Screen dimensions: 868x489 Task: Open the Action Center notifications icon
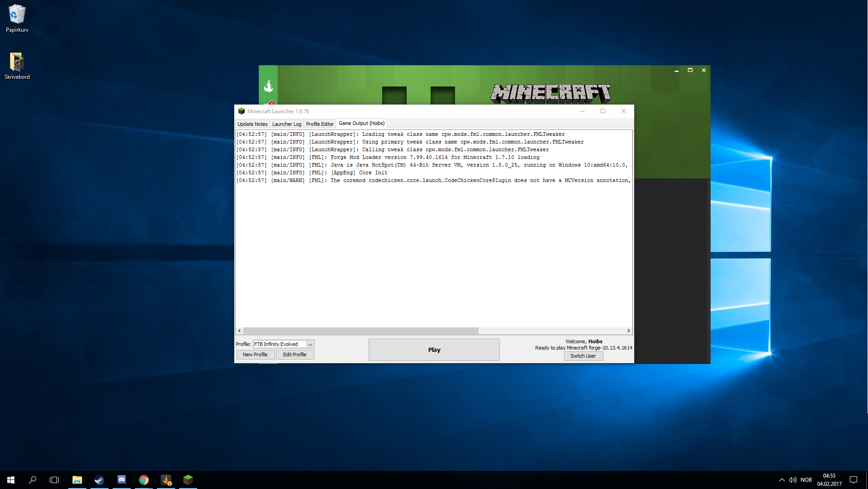(x=854, y=479)
